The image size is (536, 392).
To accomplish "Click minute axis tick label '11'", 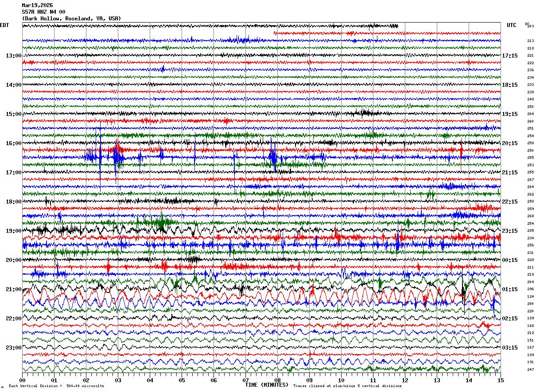I will pyautogui.click(x=373, y=380).
